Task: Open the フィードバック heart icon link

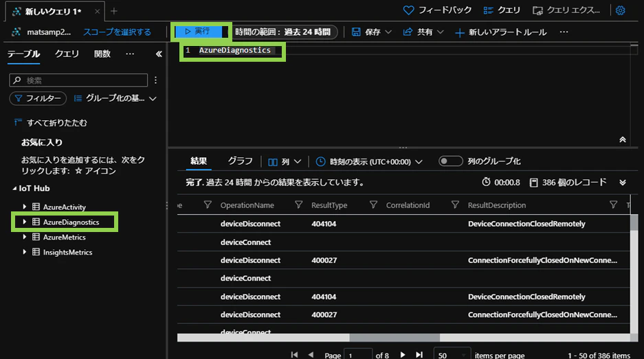Action: 437,10
